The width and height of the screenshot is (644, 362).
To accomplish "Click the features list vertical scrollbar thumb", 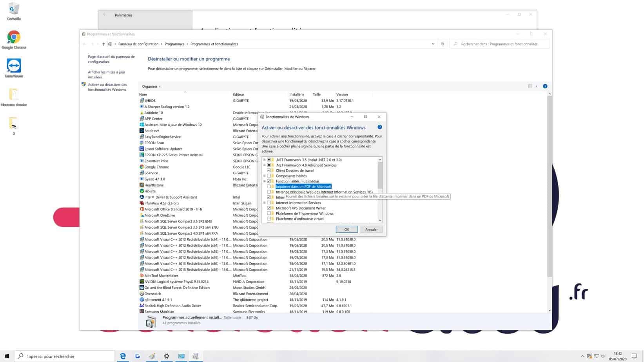I will [380, 175].
